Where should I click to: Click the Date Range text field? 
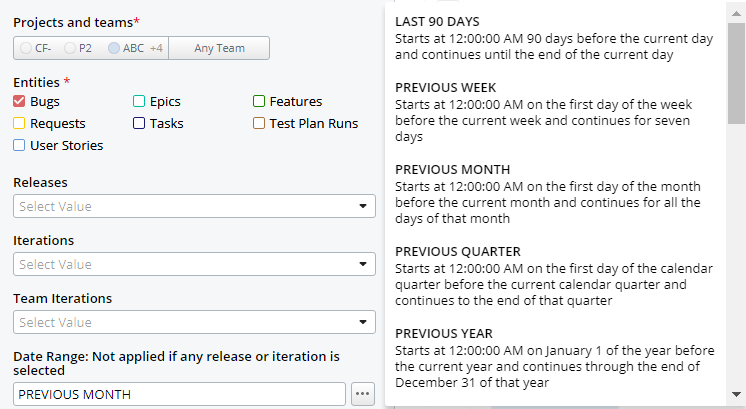(181, 394)
